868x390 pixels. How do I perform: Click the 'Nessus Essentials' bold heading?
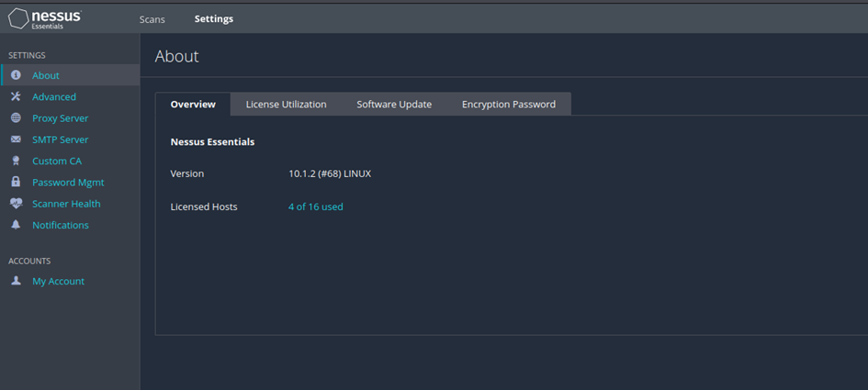click(212, 141)
